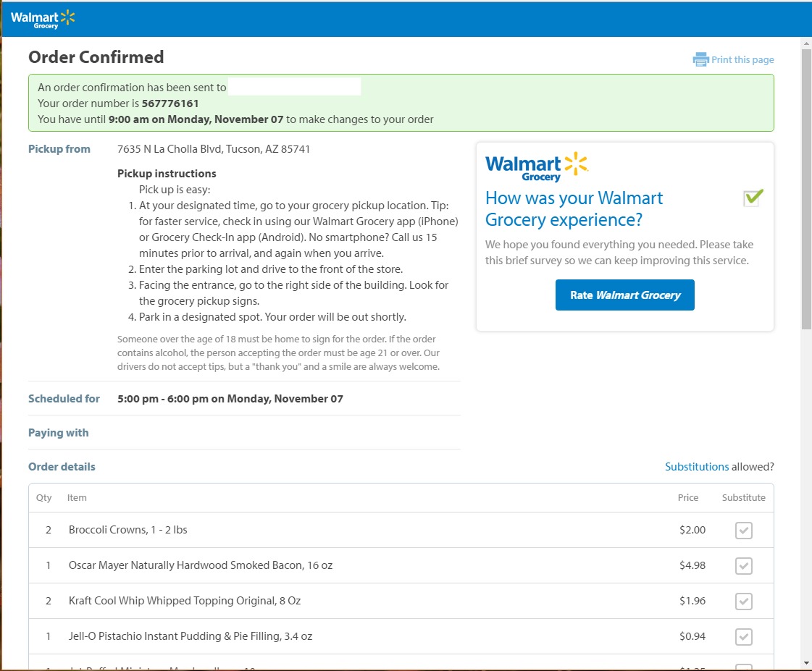Screen dimensions: 812x671
Task: Click the order number 567776161
Action: point(169,104)
